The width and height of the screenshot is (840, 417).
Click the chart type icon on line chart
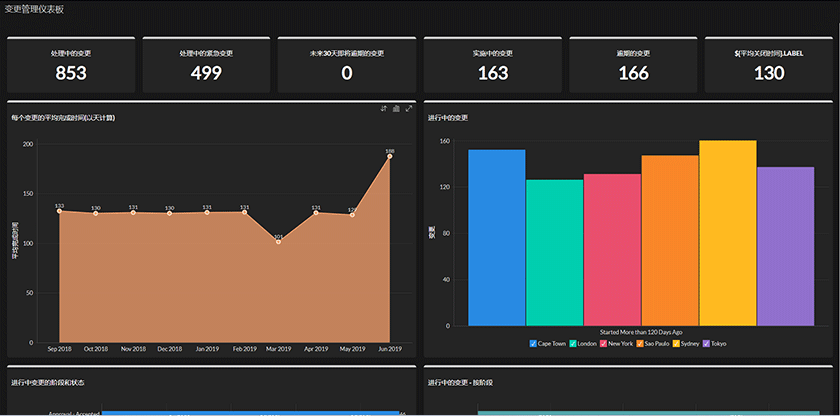coord(396,109)
